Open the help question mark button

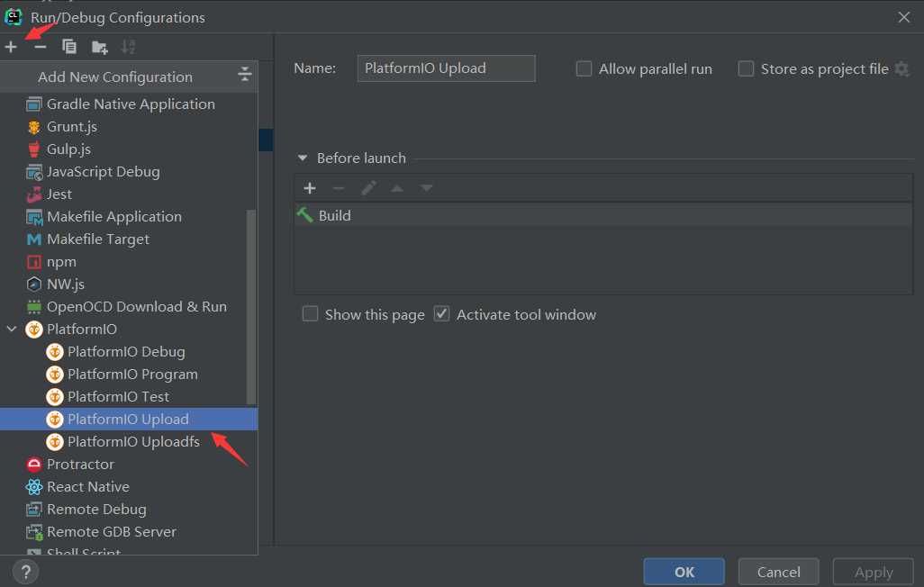tap(25, 572)
